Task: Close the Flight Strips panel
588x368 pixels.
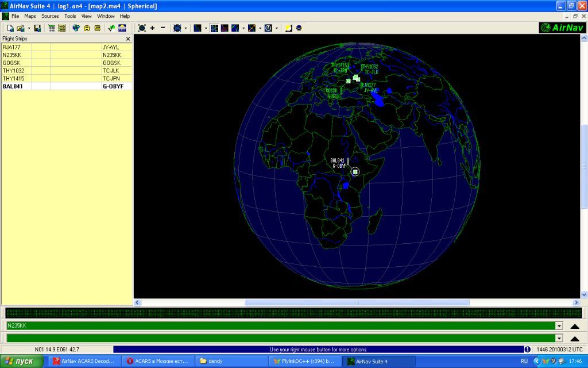Action: 128,39
